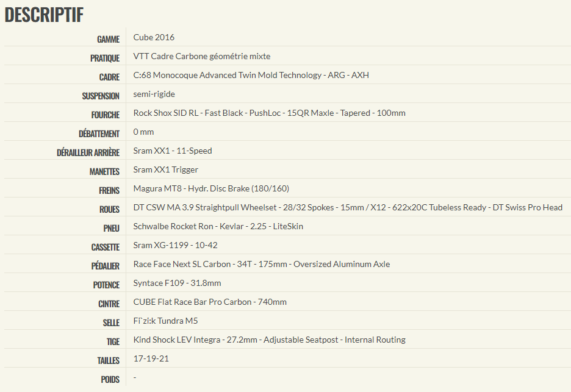
Task: Select the Sram XG-1199 cassette value
Action: (175, 245)
